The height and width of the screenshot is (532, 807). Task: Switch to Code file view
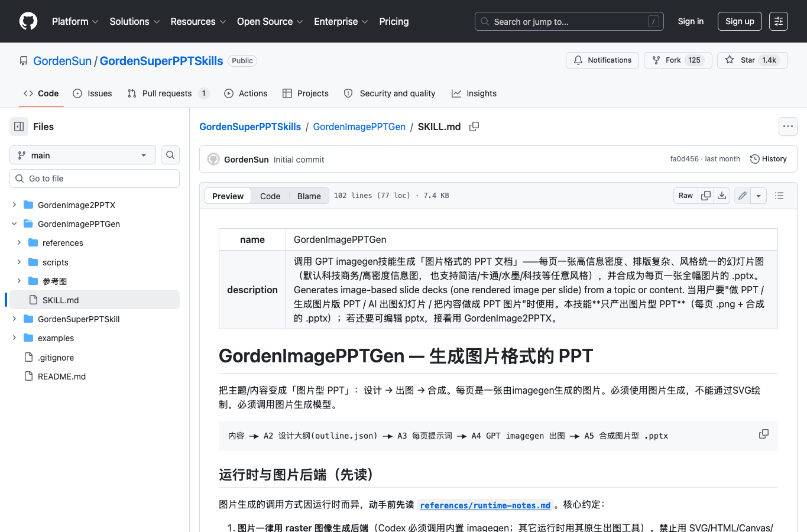(270, 196)
